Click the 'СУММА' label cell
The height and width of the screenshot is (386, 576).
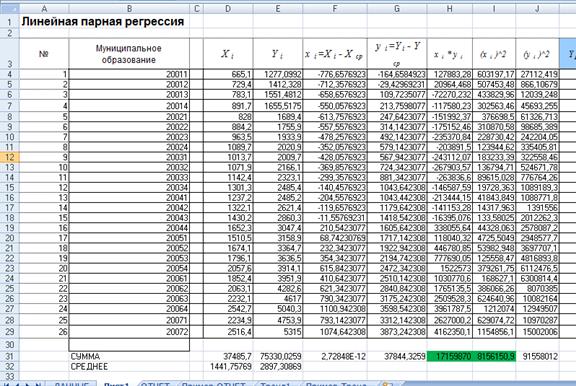[x=129, y=357]
